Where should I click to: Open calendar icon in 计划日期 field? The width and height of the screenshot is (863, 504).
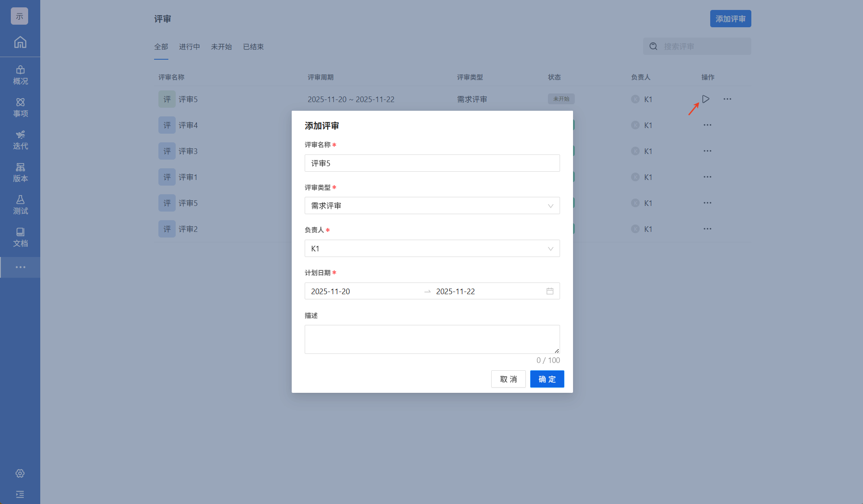tap(550, 291)
